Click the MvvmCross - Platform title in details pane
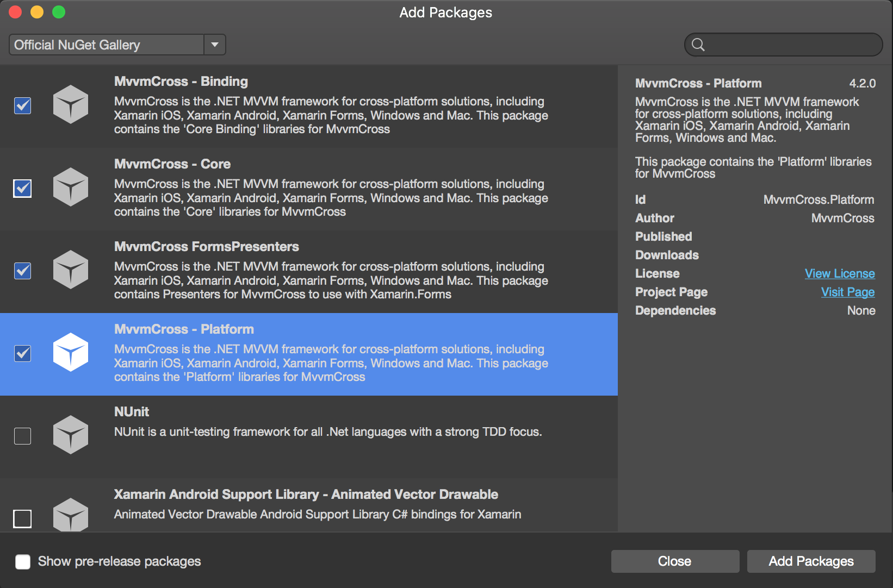 click(x=698, y=84)
